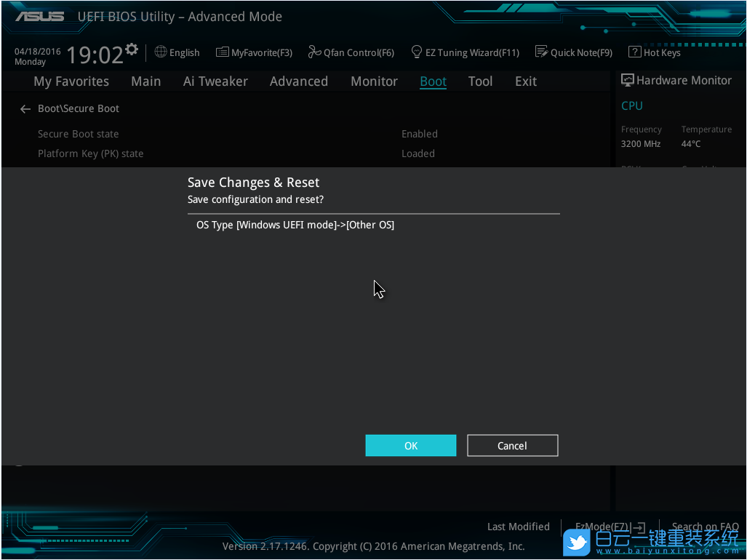Click the Hardware Monitor screen icon
The image size is (747, 560).
click(x=627, y=80)
